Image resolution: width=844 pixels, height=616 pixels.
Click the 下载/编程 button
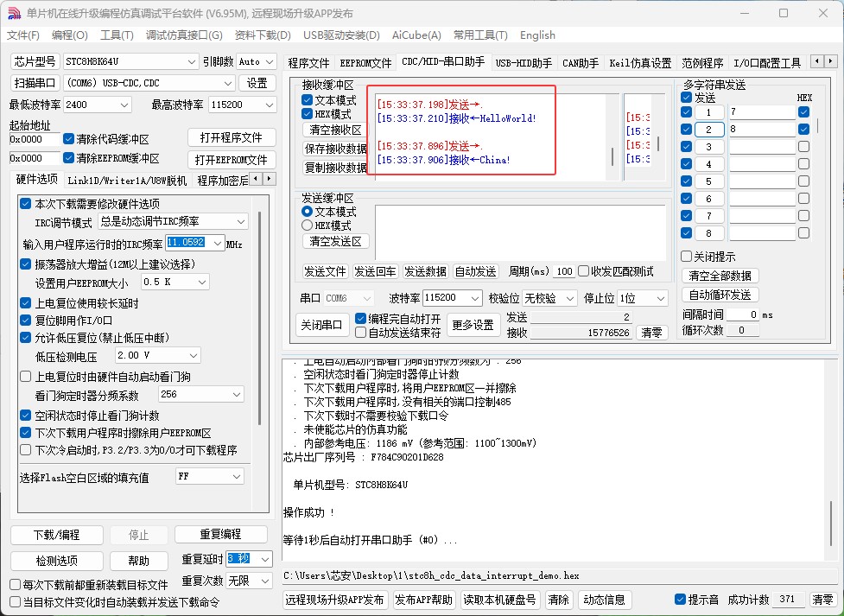(x=57, y=535)
